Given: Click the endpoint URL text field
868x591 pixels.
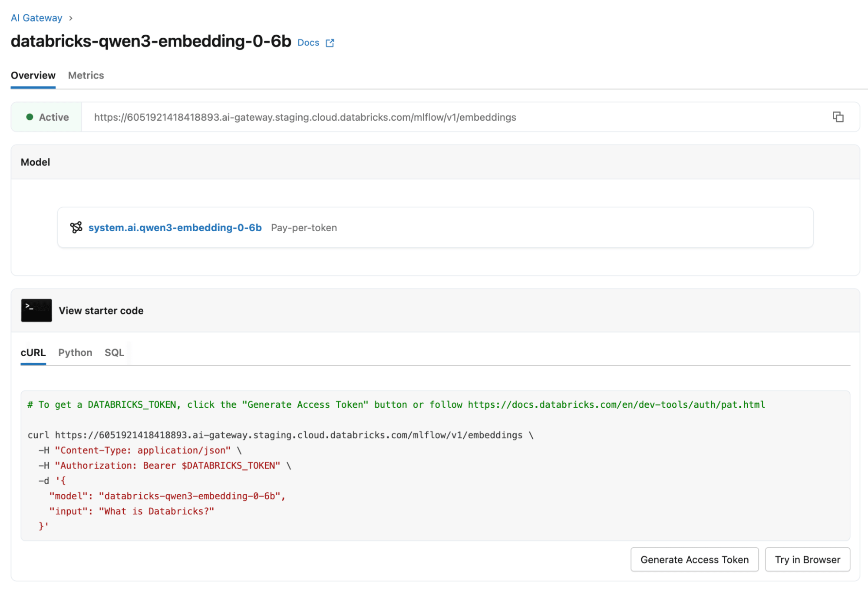Looking at the screenshot, I should 305,118.
